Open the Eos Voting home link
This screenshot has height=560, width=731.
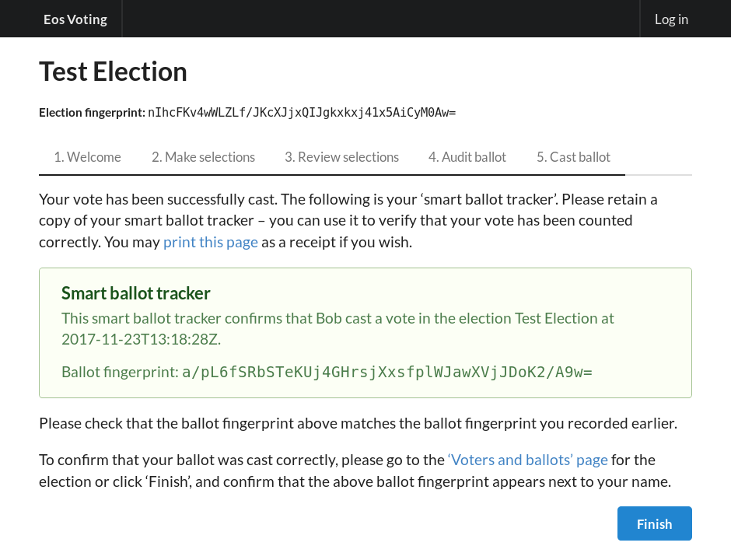click(75, 19)
